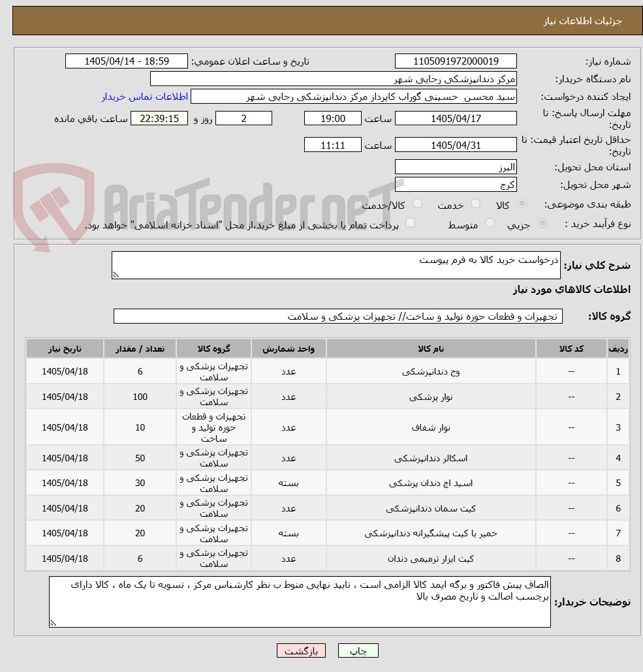Select the جزیی purchase type radio
The height and width of the screenshot is (672, 643).
542,223
